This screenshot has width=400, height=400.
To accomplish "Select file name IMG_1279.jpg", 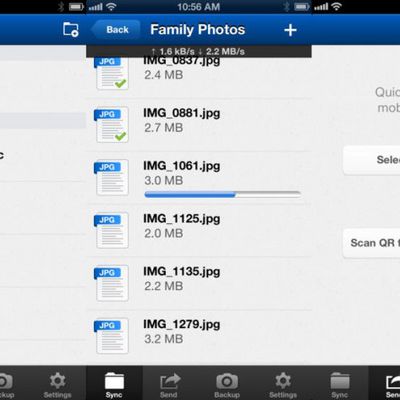I will tap(182, 324).
